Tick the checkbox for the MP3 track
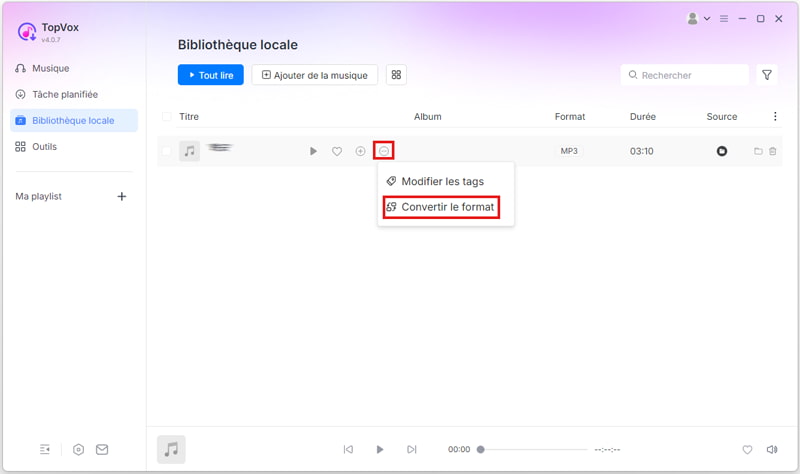800x474 pixels. [x=167, y=151]
